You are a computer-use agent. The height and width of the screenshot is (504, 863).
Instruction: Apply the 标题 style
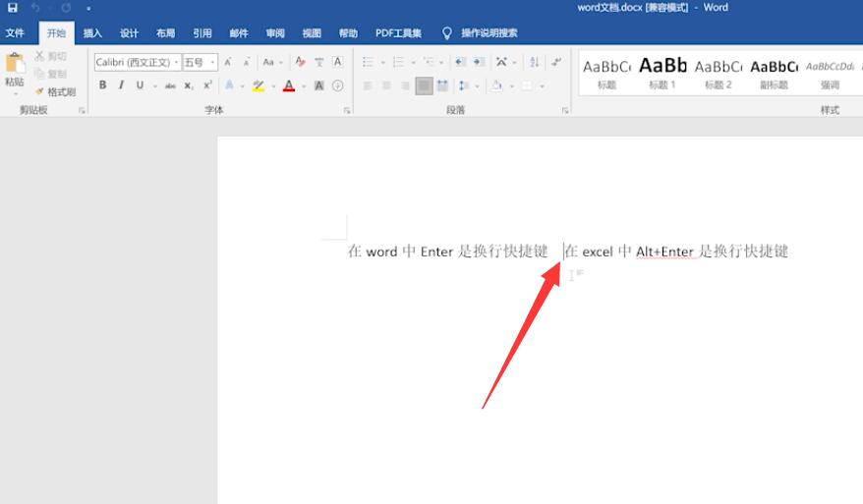pos(606,74)
